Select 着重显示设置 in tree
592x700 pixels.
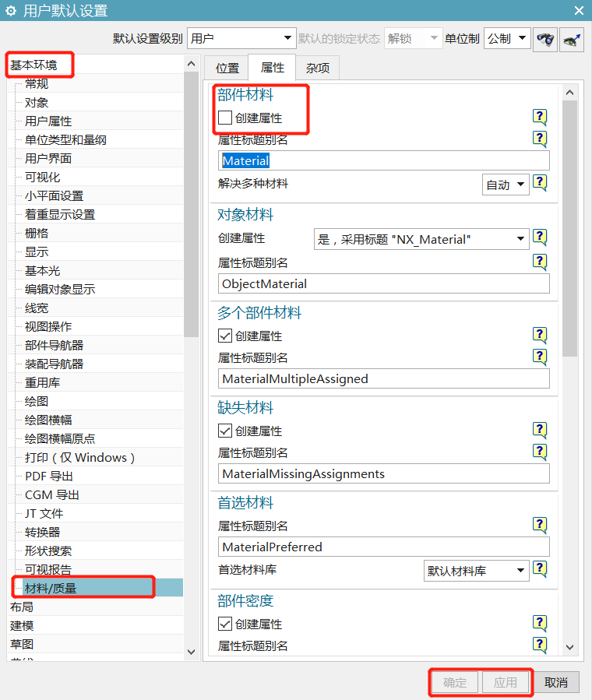tap(60, 215)
